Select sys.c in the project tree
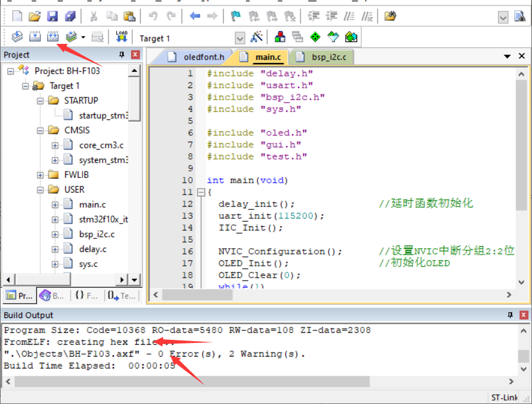Viewport: 532px width, 404px height. click(x=88, y=264)
